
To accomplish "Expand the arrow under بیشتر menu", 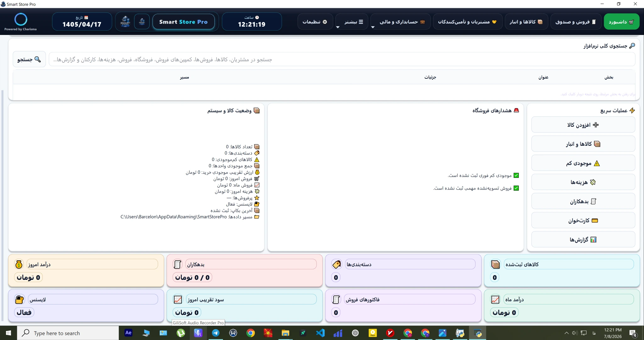I will tap(338, 27).
